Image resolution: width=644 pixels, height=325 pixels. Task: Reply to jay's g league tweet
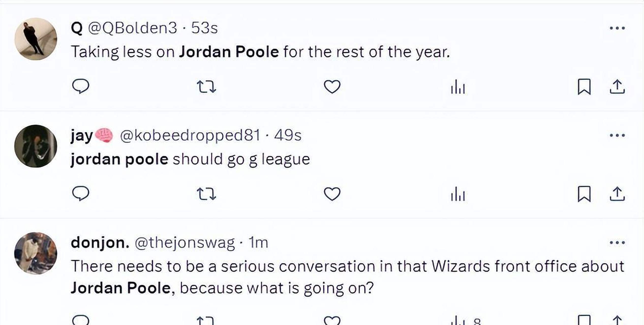[81, 194]
